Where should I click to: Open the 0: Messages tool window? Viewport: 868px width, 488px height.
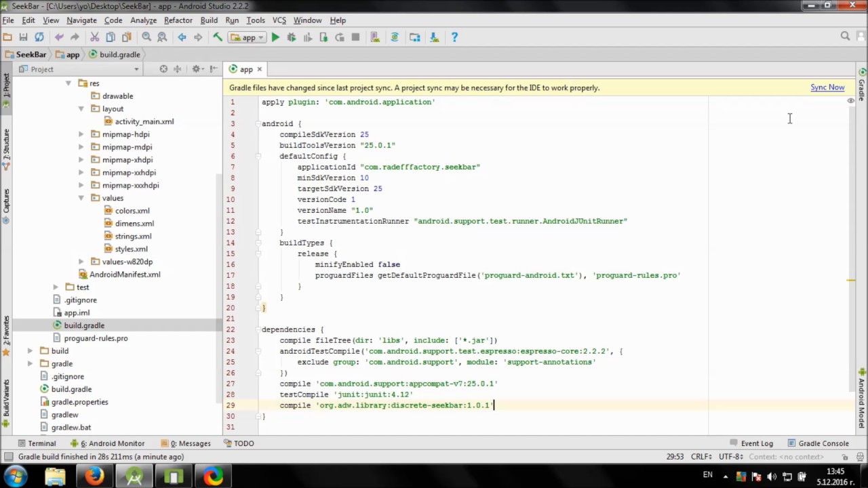[x=185, y=443]
